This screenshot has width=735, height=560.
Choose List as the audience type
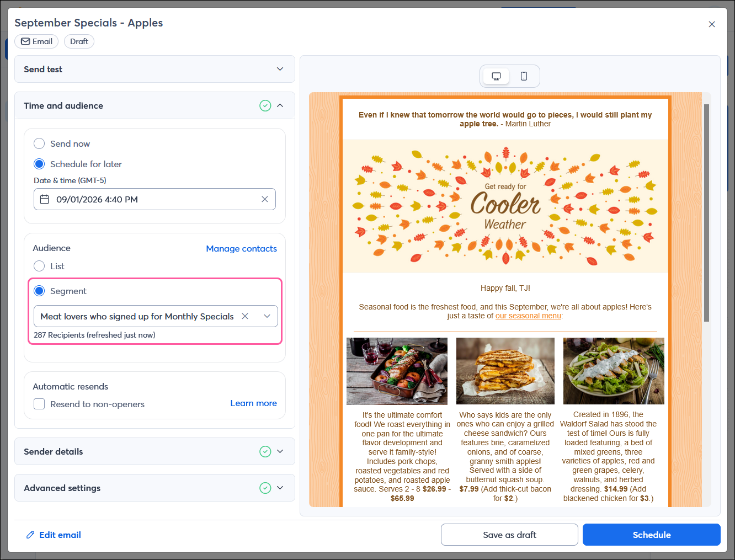pyautogui.click(x=39, y=266)
